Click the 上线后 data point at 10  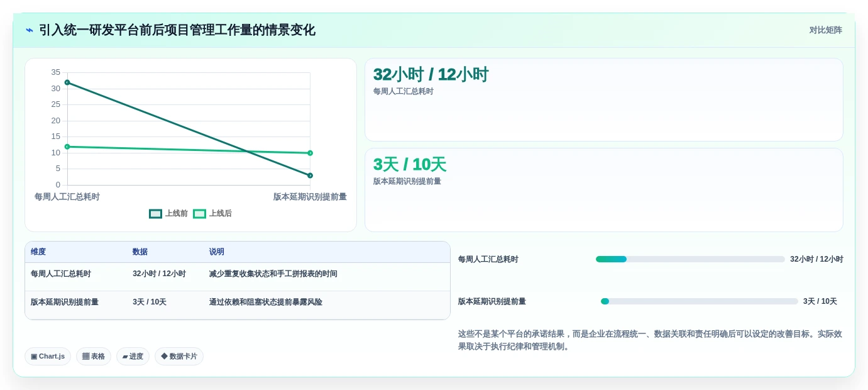click(310, 153)
